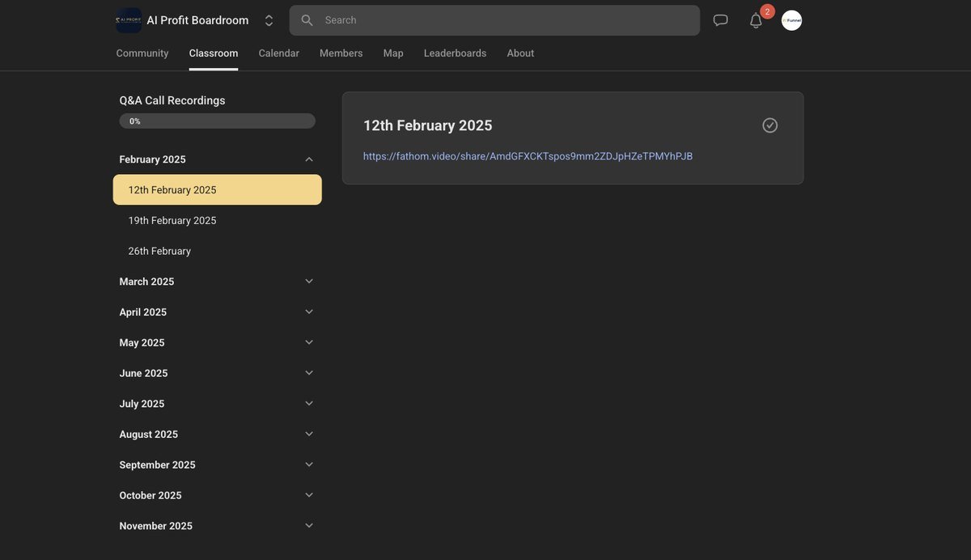View the Leaderboards tab

[x=456, y=53]
